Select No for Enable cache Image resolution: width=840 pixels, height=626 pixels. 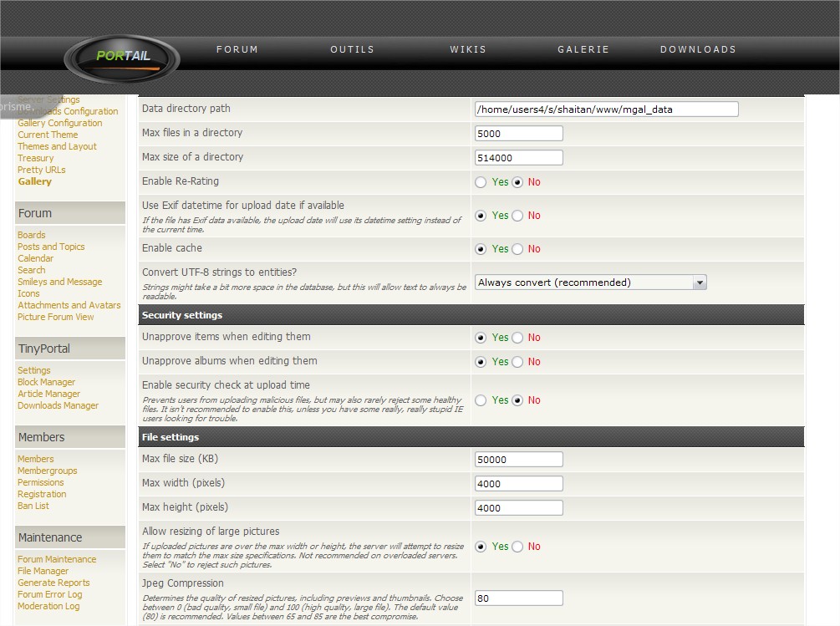click(517, 249)
